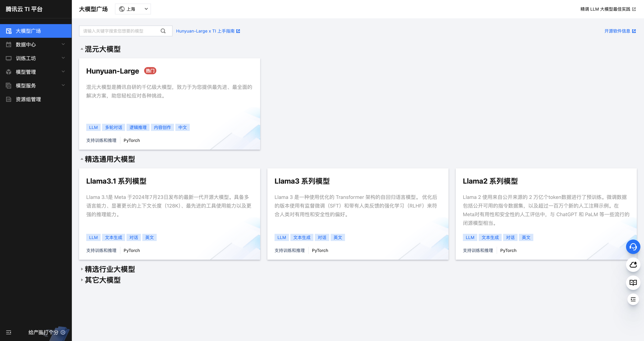The width and height of the screenshot is (644, 341).
Task: Click the floating list collapse icon
Action: tap(633, 299)
